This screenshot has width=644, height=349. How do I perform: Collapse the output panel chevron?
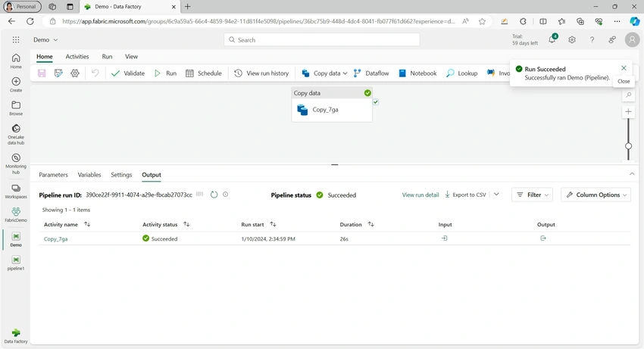(632, 174)
